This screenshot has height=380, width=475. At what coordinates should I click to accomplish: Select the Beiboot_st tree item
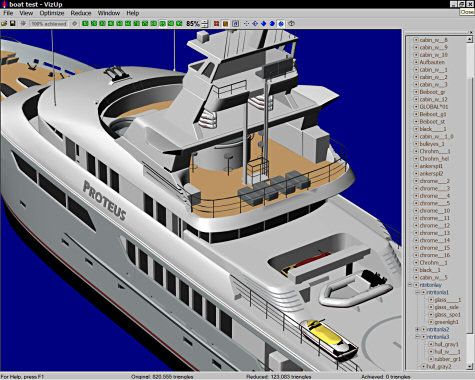(432, 121)
